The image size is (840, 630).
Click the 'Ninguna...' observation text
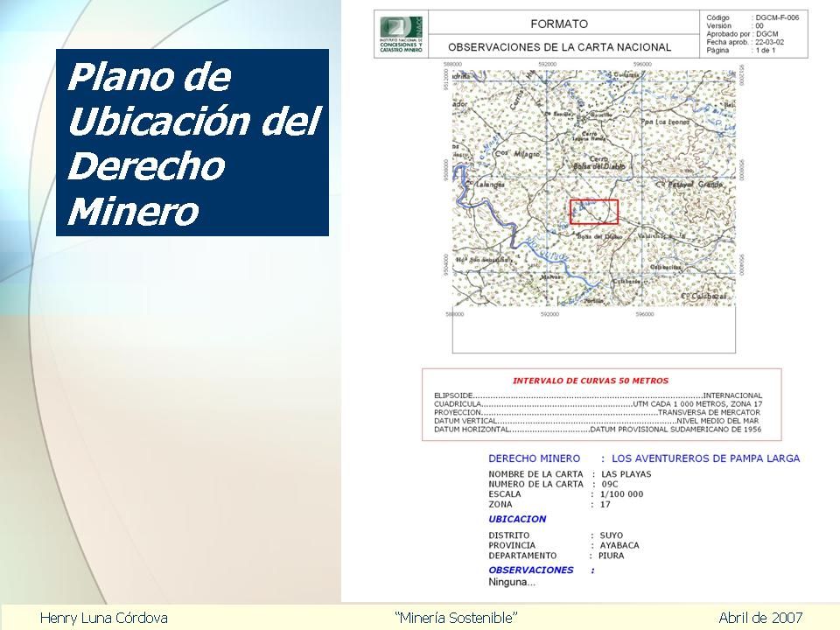[x=512, y=583]
